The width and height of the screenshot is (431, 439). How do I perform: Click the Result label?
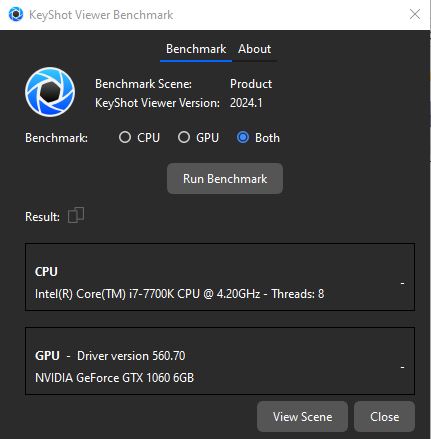click(x=42, y=217)
